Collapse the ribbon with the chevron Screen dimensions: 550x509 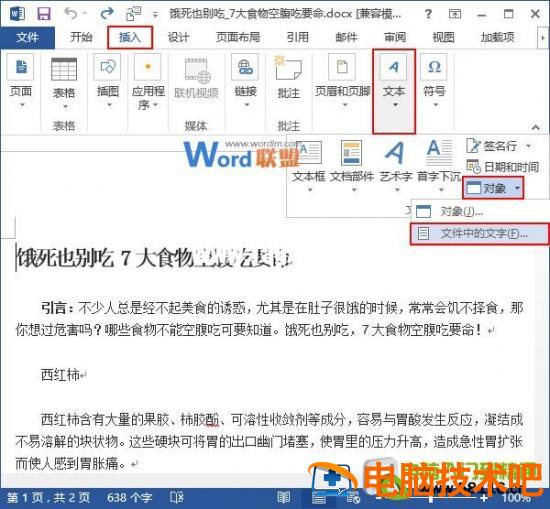coord(536,127)
